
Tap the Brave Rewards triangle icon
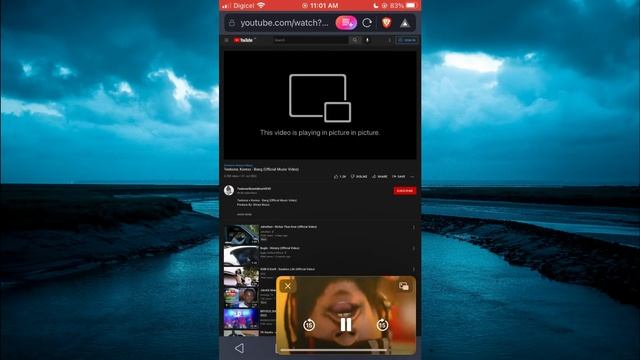[x=404, y=23]
